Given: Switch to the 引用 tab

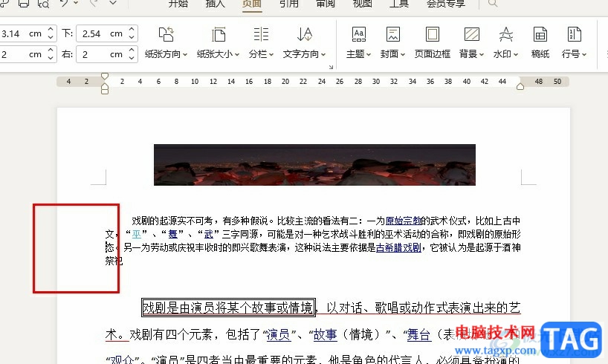Looking at the screenshot, I should [289, 4].
